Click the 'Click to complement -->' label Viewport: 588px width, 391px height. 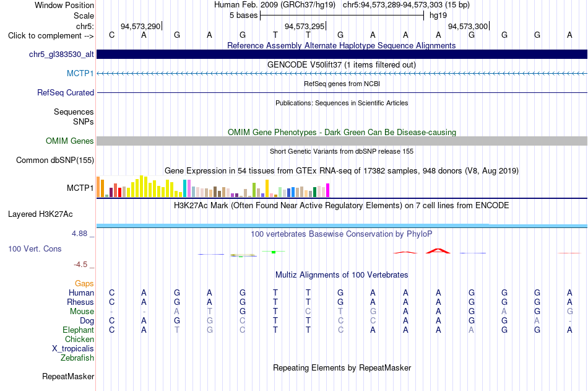tap(51, 36)
